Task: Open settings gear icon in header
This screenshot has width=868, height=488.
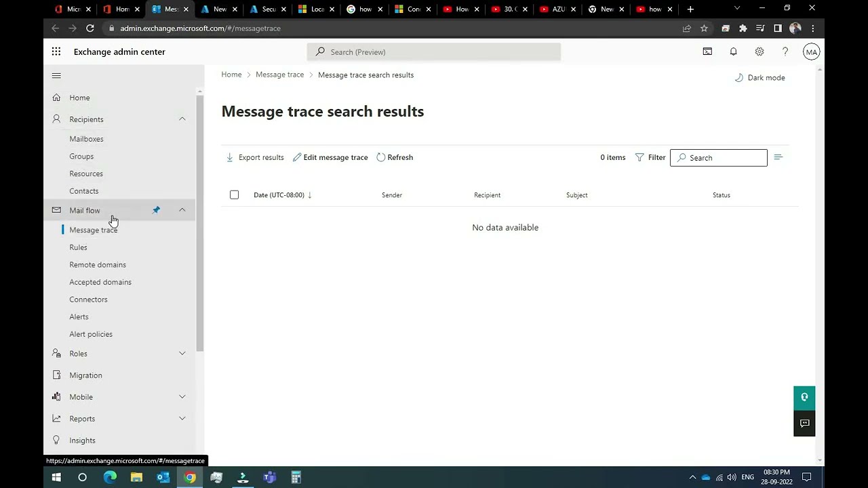Action: pyautogui.click(x=759, y=52)
